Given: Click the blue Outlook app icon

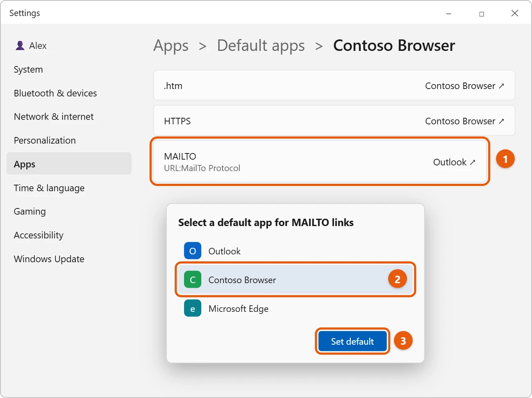Looking at the screenshot, I should [193, 251].
